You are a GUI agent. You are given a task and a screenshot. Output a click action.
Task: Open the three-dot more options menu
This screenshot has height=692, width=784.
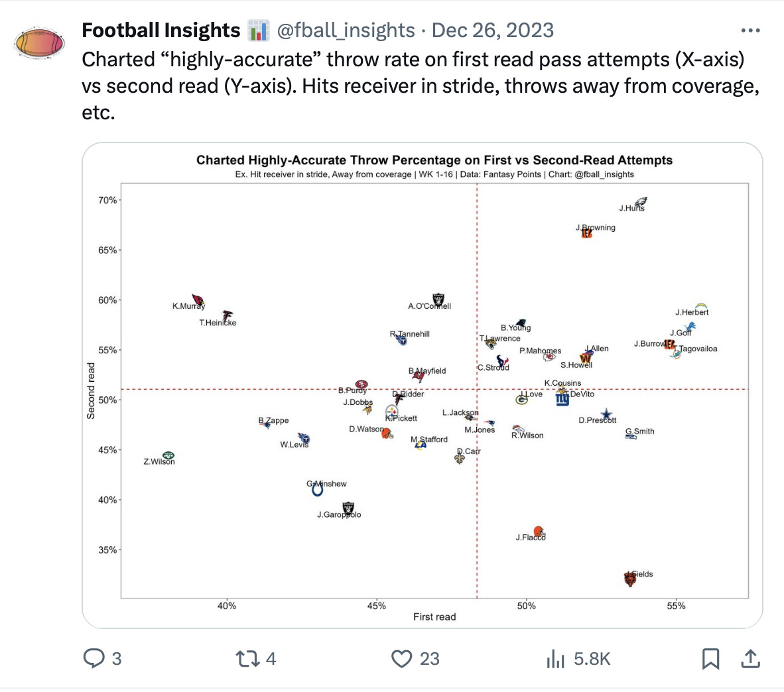click(750, 30)
